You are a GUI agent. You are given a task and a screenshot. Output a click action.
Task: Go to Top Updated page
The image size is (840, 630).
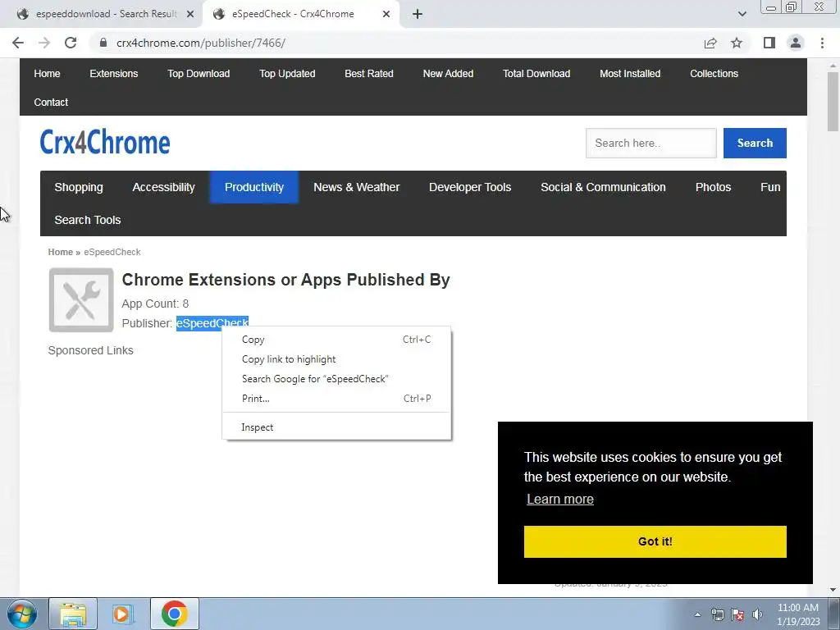pyautogui.click(x=287, y=74)
